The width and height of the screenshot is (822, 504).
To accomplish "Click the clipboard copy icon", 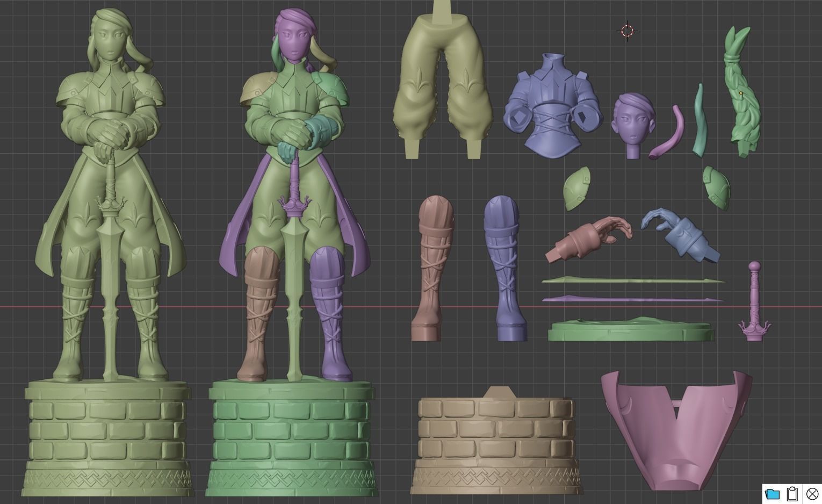I will click(792, 493).
